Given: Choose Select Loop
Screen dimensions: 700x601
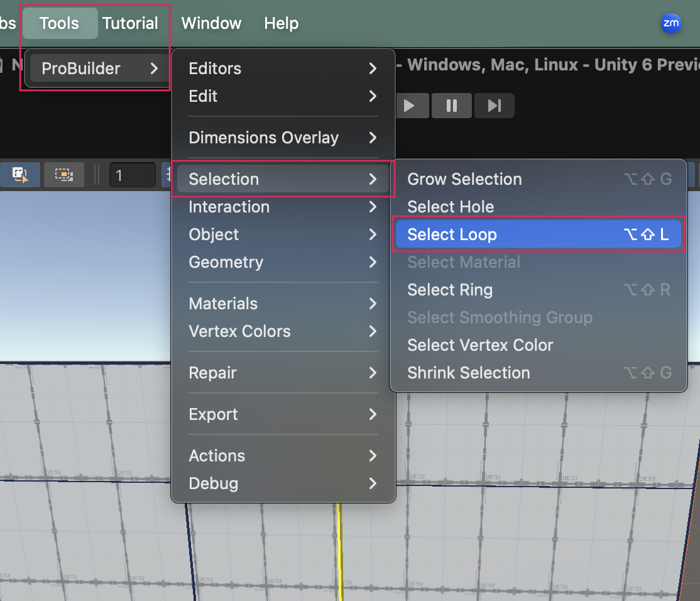Looking at the screenshot, I should tap(538, 234).
